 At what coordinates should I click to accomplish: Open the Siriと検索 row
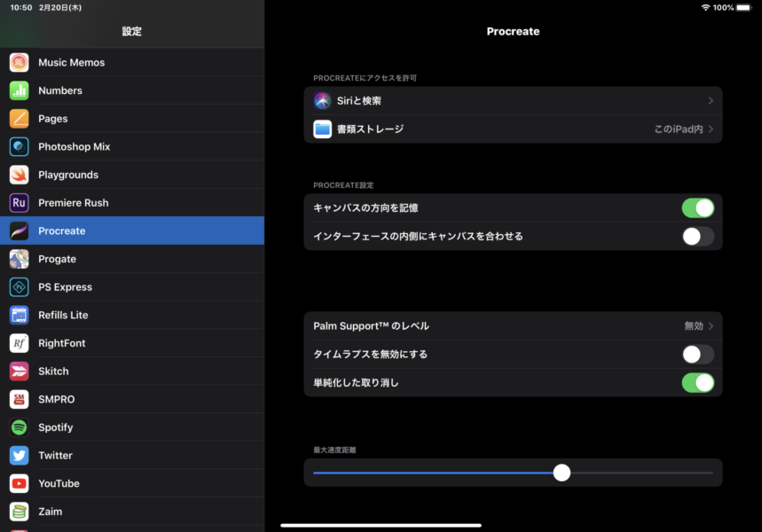click(x=514, y=101)
